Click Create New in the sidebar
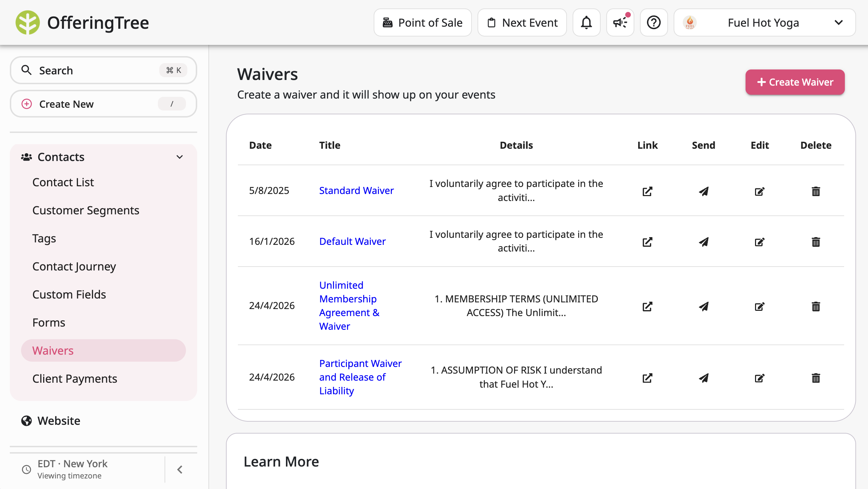Viewport: 868px width, 489px height. [103, 104]
